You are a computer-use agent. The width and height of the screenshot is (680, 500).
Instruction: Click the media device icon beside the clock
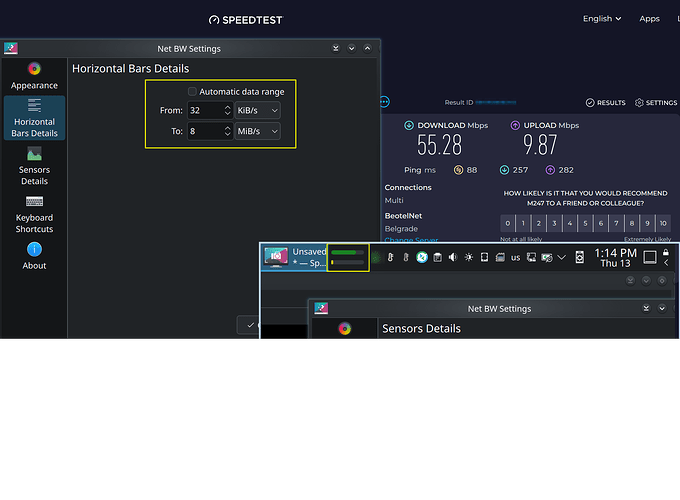(579, 258)
